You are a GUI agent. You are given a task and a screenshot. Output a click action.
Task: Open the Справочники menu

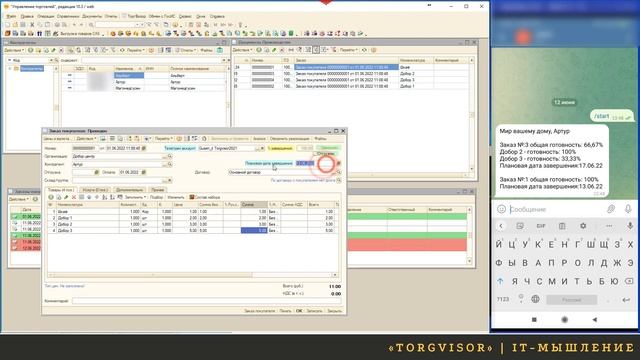[x=68, y=16]
